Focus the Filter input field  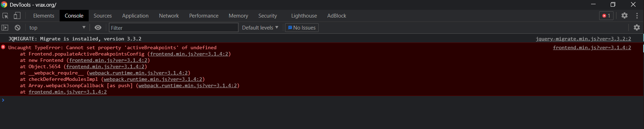coord(174,28)
